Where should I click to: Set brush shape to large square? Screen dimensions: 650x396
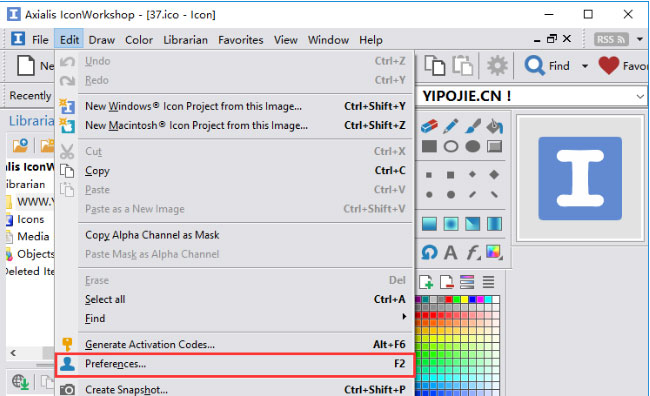[451, 175]
